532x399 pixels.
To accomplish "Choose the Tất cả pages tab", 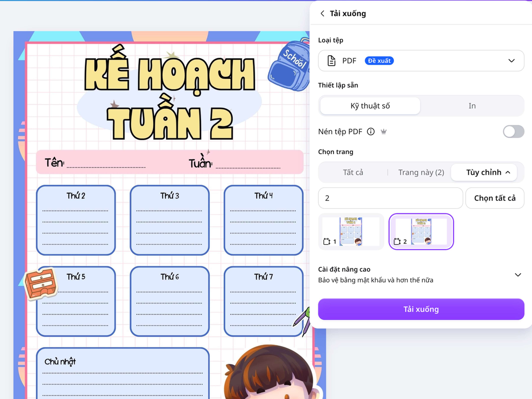I will 353,172.
